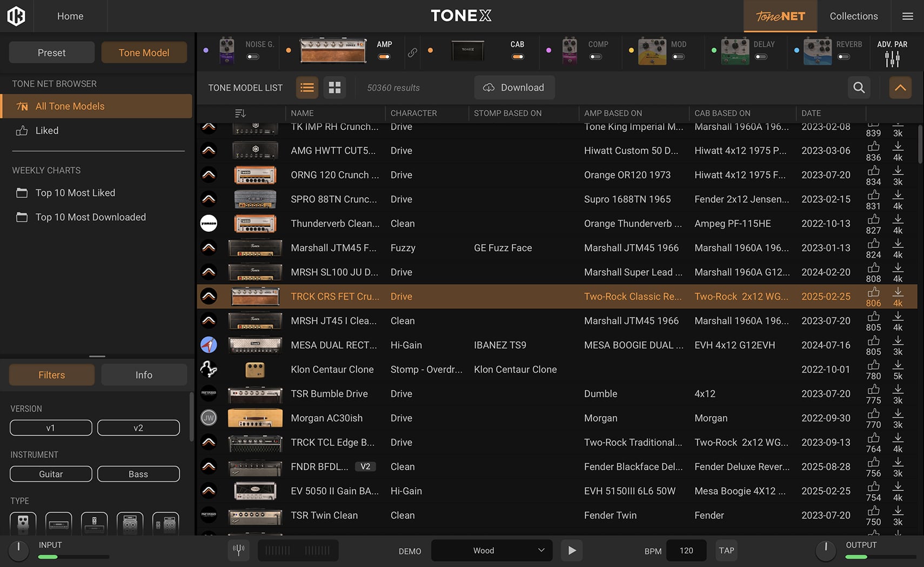Open the tone model search

click(859, 87)
